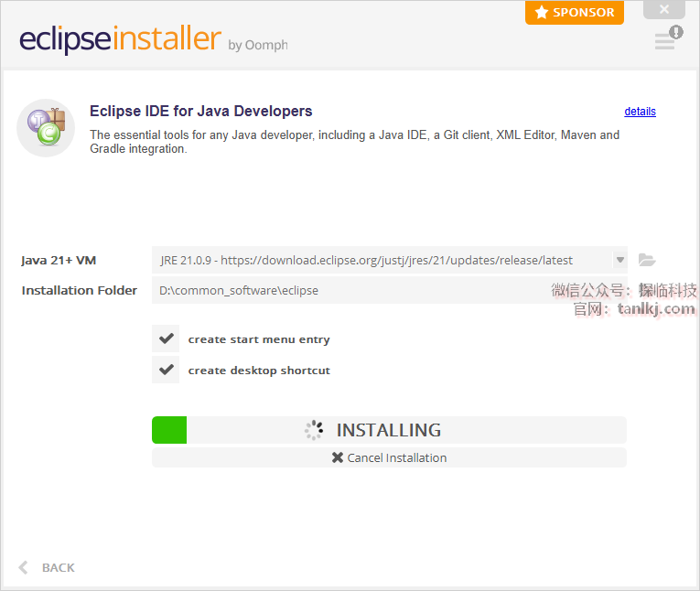Click the create desktop shortcut label

(x=259, y=371)
